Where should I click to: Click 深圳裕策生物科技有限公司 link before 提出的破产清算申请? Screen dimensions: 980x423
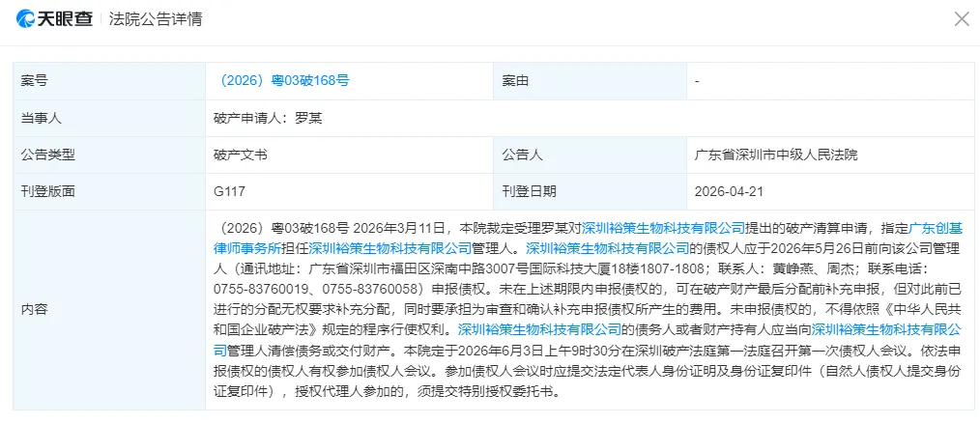click(663, 227)
